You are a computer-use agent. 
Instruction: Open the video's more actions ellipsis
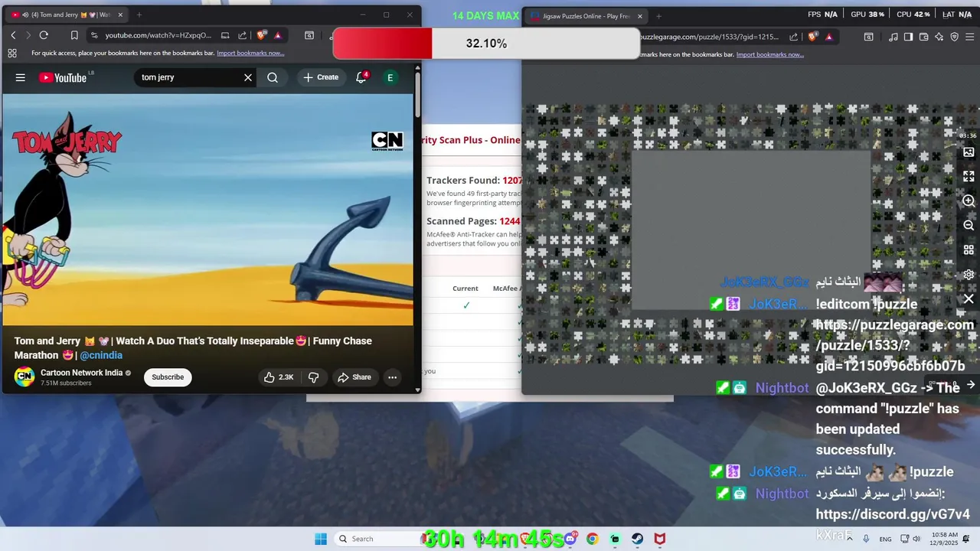pyautogui.click(x=392, y=377)
